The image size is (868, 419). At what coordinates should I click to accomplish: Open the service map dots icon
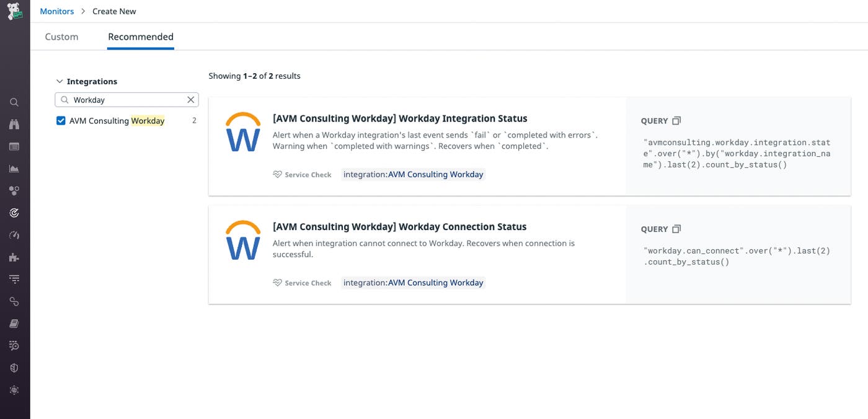click(14, 190)
